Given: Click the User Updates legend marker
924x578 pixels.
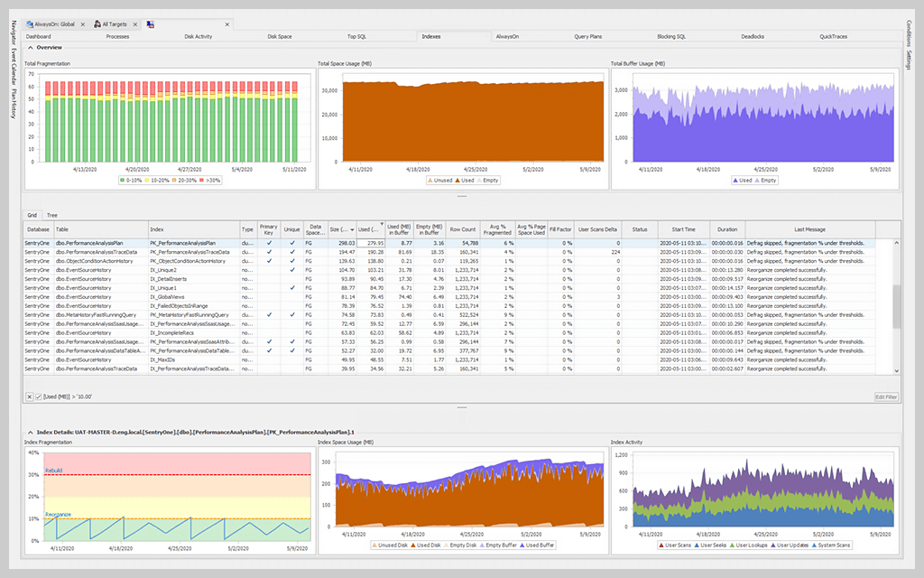Looking at the screenshot, I should coord(774,545).
